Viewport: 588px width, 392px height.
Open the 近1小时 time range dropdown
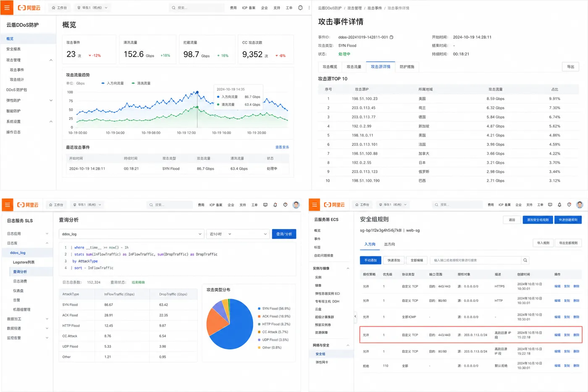coord(237,234)
